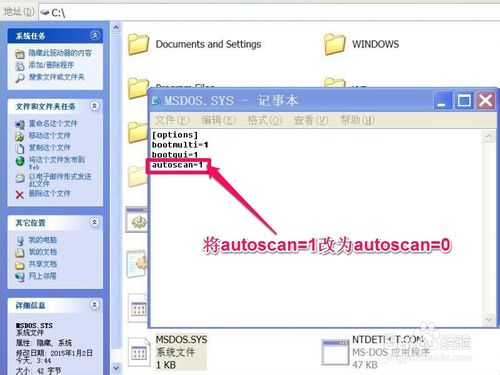Screen dimensions: 500x375
Task: Click the NTDETECT.COM file name
Action: pyautogui.click(x=388, y=340)
